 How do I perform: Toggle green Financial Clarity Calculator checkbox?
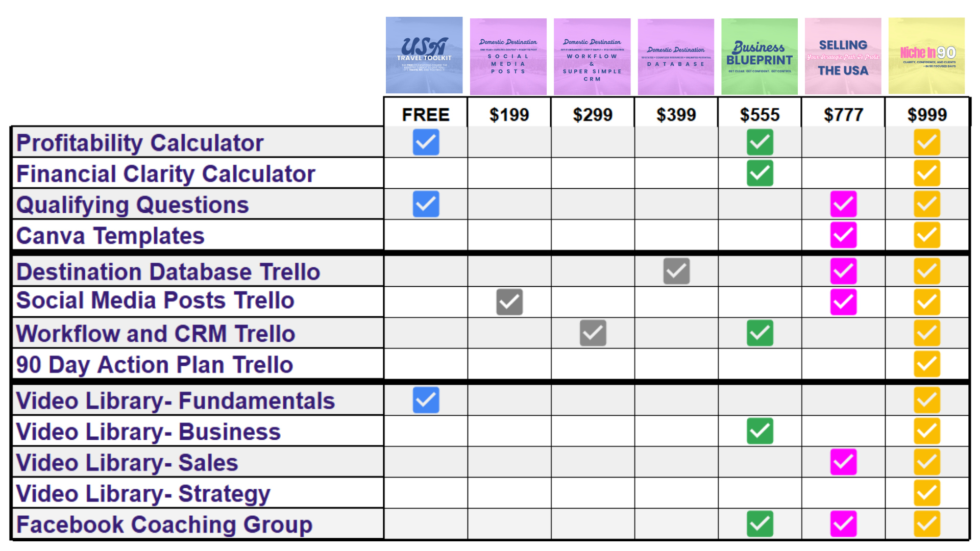pyautogui.click(x=760, y=173)
